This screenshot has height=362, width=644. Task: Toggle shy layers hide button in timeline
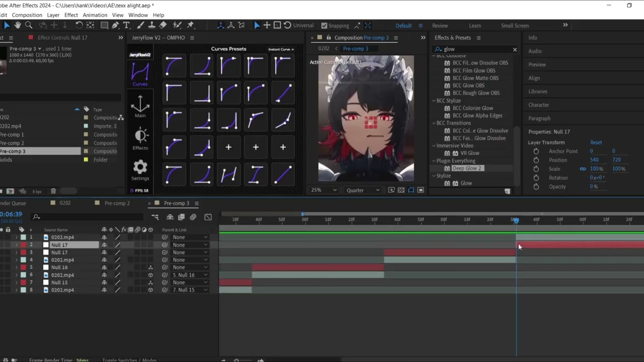pyautogui.click(x=170, y=217)
